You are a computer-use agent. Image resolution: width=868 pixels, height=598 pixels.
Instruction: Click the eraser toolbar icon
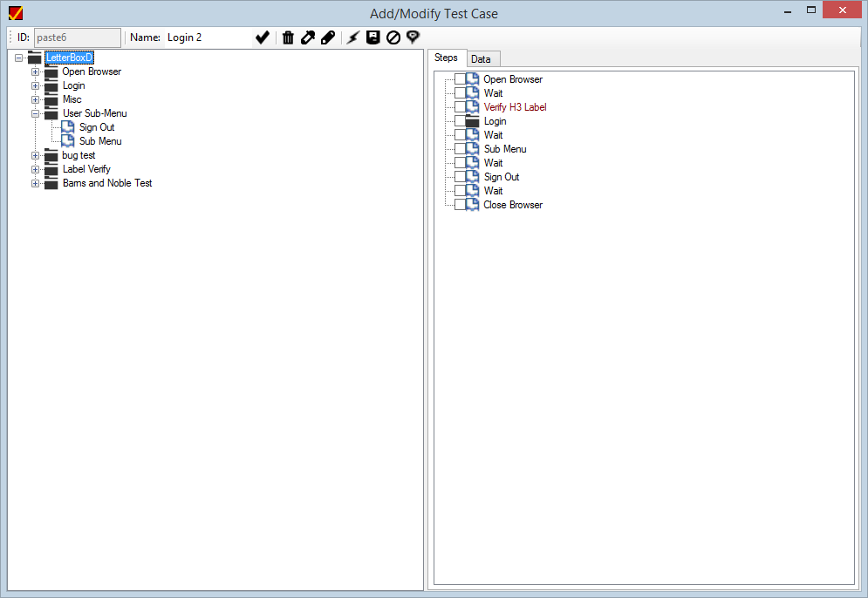click(x=328, y=37)
